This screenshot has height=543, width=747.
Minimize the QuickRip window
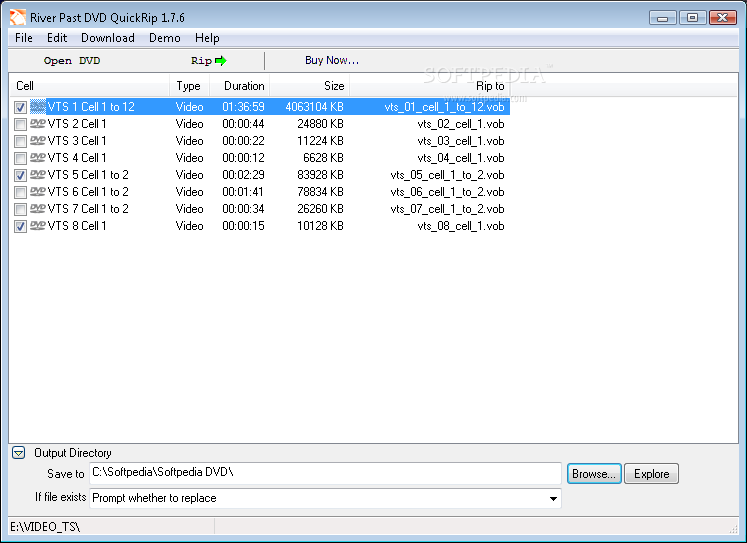662,18
